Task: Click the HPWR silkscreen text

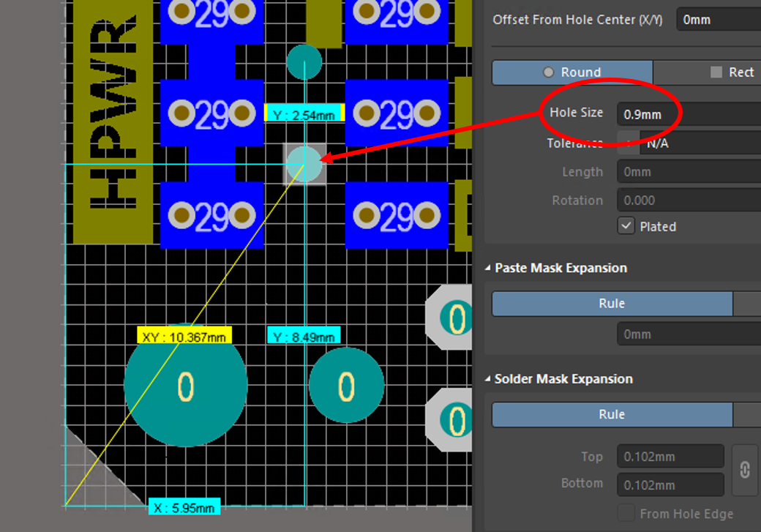Action: 113,113
